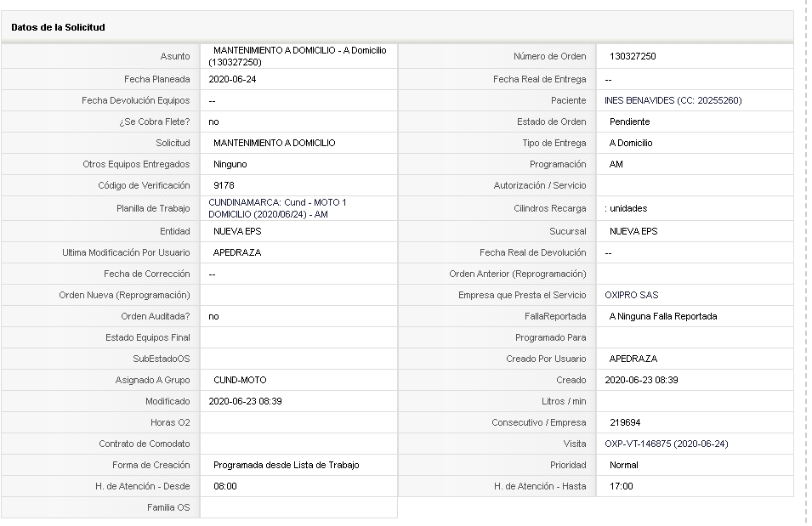Image resolution: width=812 pixels, height=526 pixels.
Task: Click the Entidad value NUEVA EPS
Action: (x=237, y=231)
